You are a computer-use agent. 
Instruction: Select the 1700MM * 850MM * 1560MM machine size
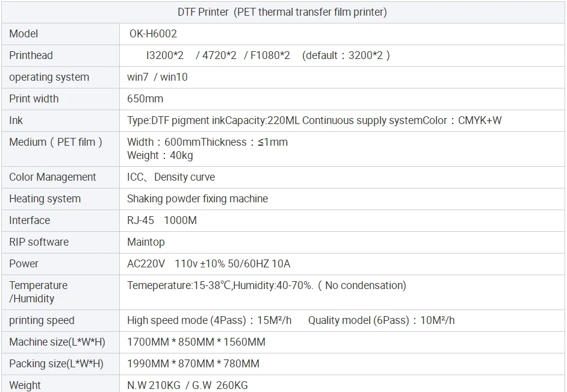196,342
